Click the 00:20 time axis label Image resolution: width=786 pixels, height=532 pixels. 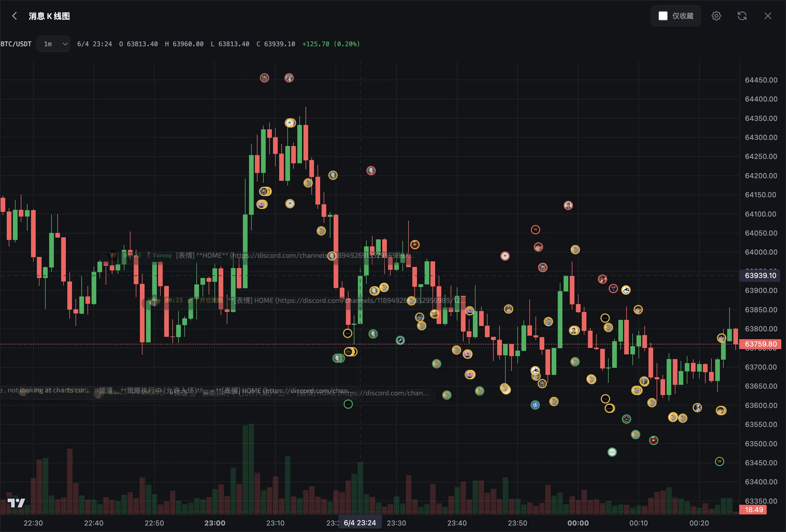coord(699,523)
